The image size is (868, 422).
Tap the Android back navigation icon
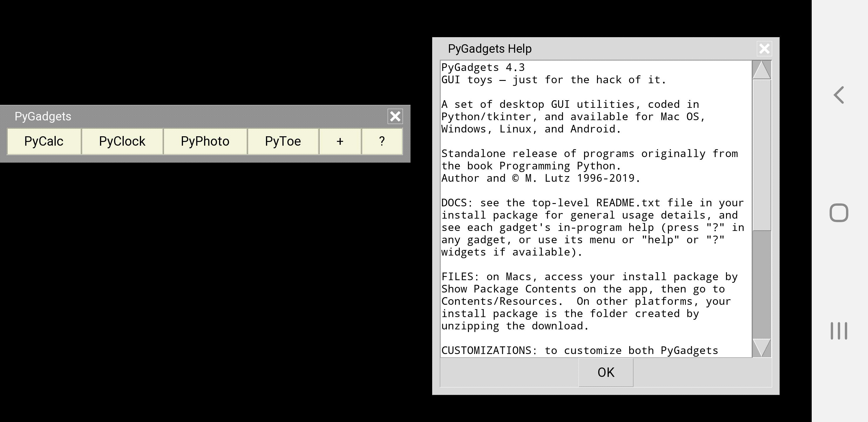839,95
